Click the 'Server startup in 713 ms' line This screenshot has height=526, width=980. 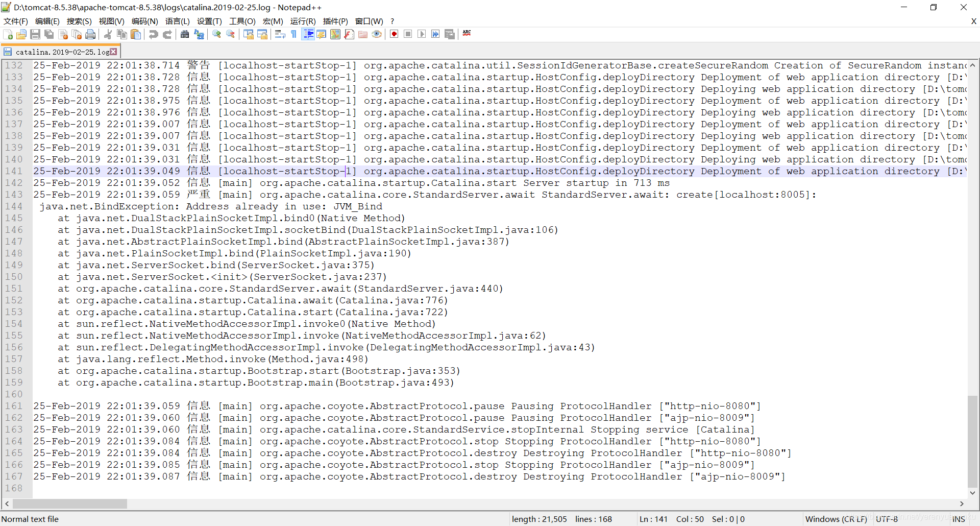(x=352, y=183)
